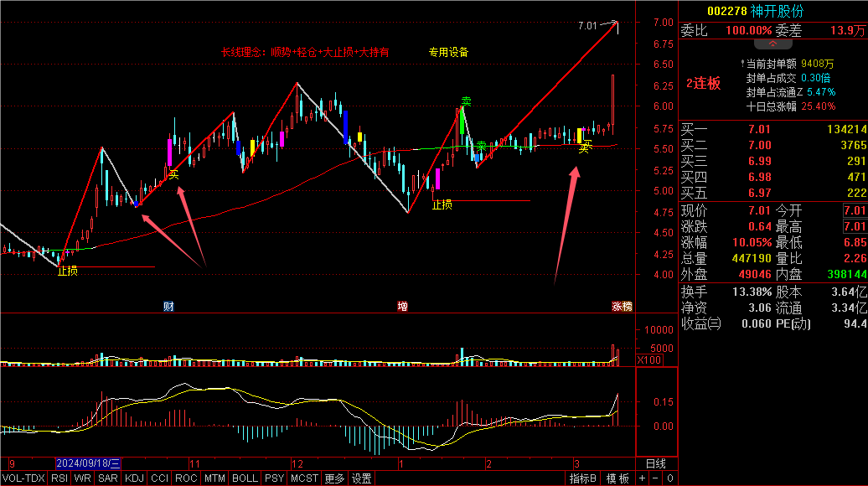The width and height of the screenshot is (868, 486).
Task: Open the 更多 (more) indicators menu
Action: pos(334,478)
